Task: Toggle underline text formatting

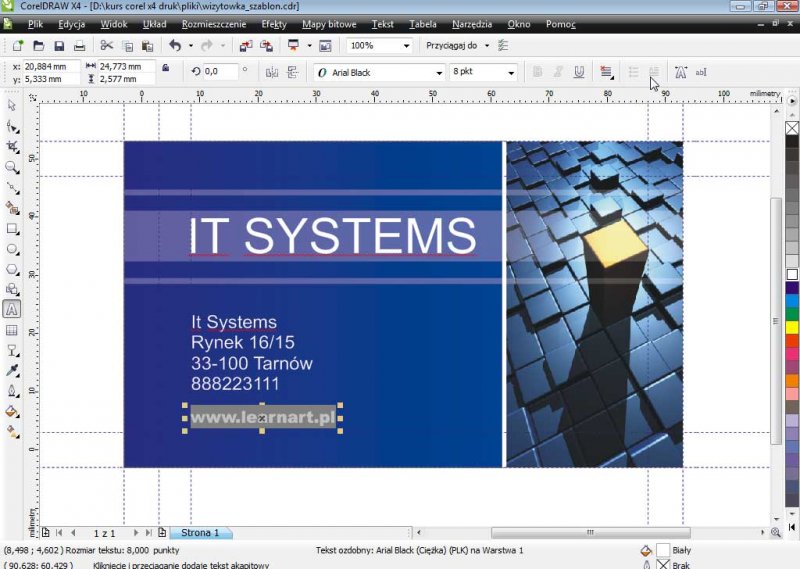Action: [579, 72]
